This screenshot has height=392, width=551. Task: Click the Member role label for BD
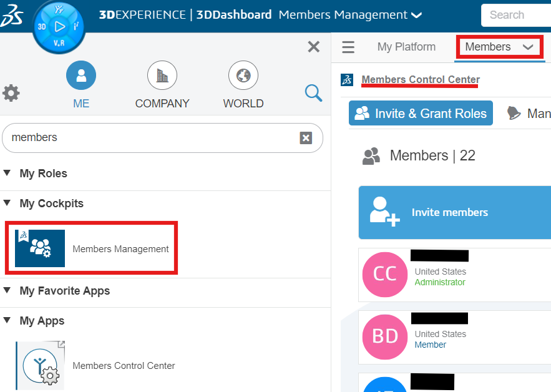click(430, 345)
